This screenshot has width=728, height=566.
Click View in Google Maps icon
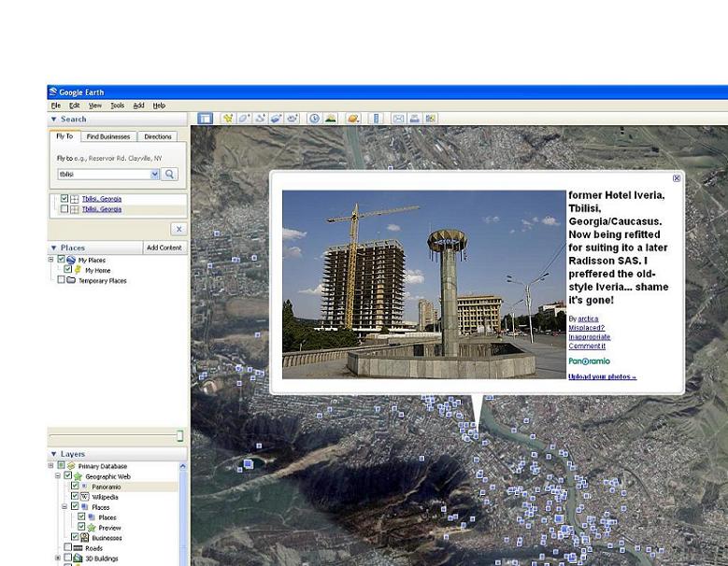(x=431, y=119)
